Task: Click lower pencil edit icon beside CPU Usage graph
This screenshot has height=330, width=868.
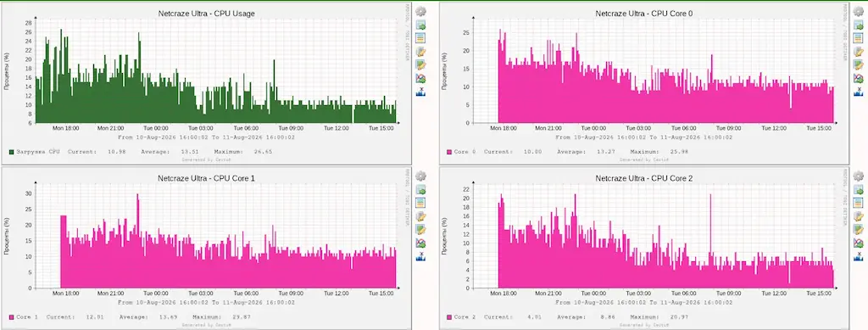Action: click(x=420, y=64)
